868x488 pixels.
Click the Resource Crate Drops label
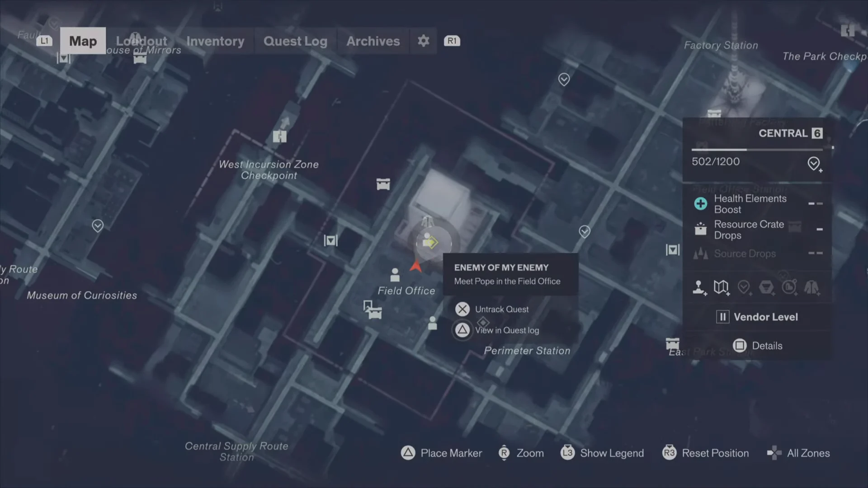pos(749,230)
